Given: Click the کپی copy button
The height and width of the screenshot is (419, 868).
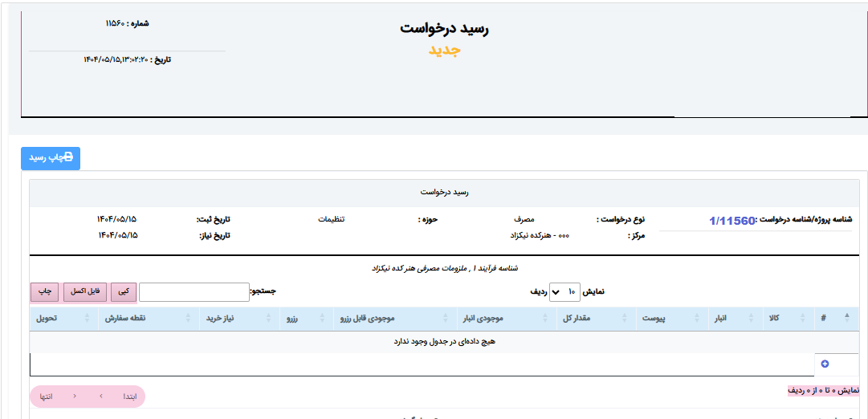Looking at the screenshot, I should 123,292.
